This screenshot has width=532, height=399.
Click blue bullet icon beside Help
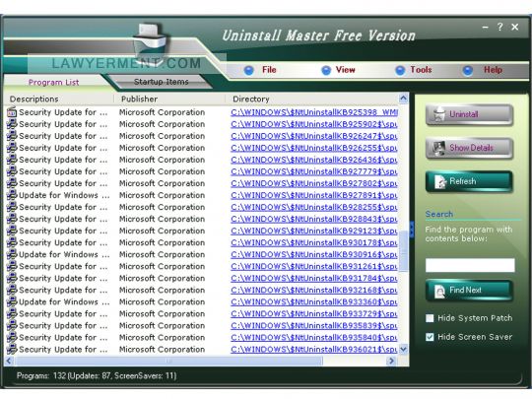468,70
